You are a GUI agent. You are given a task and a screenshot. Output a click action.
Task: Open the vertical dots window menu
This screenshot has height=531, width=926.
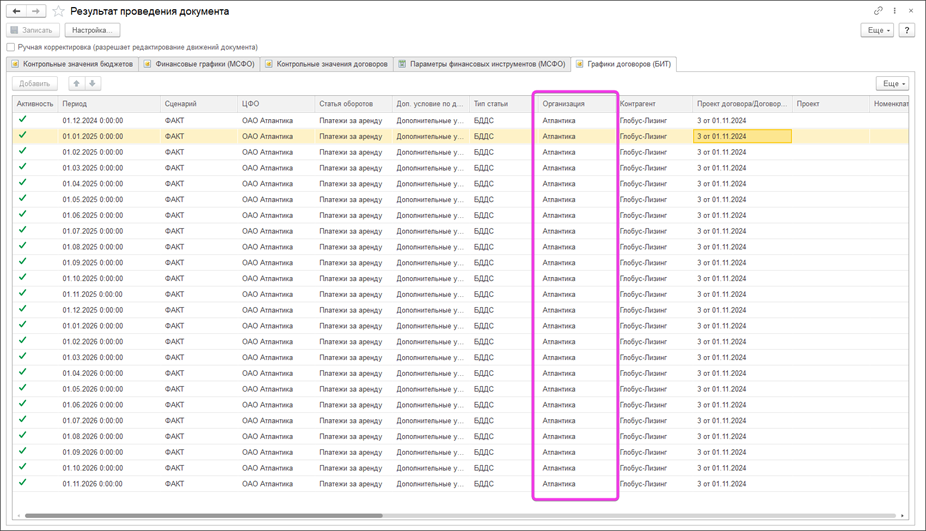click(x=894, y=11)
